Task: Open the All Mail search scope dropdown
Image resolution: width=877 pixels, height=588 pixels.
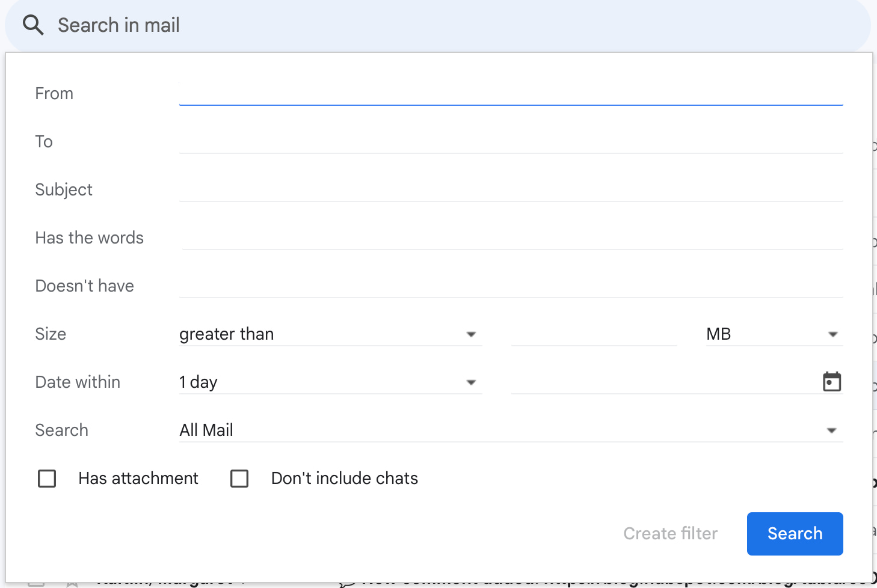Action: [x=510, y=430]
